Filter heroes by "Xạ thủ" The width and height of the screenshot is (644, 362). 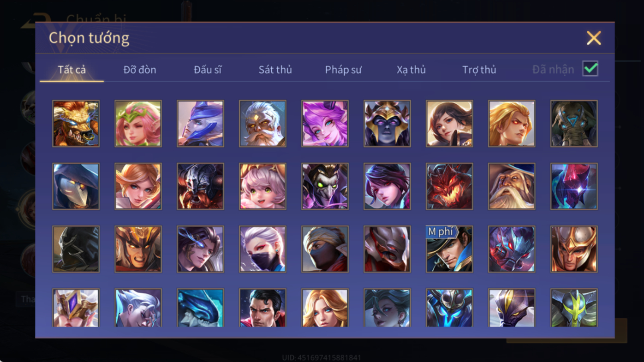(411, 70)
